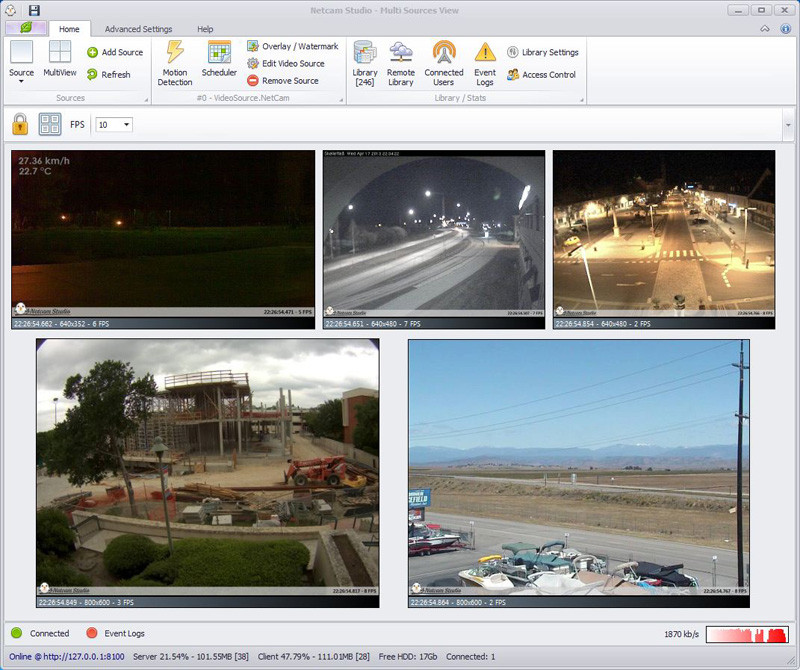View Connected Users

click(x=444, y=63)
